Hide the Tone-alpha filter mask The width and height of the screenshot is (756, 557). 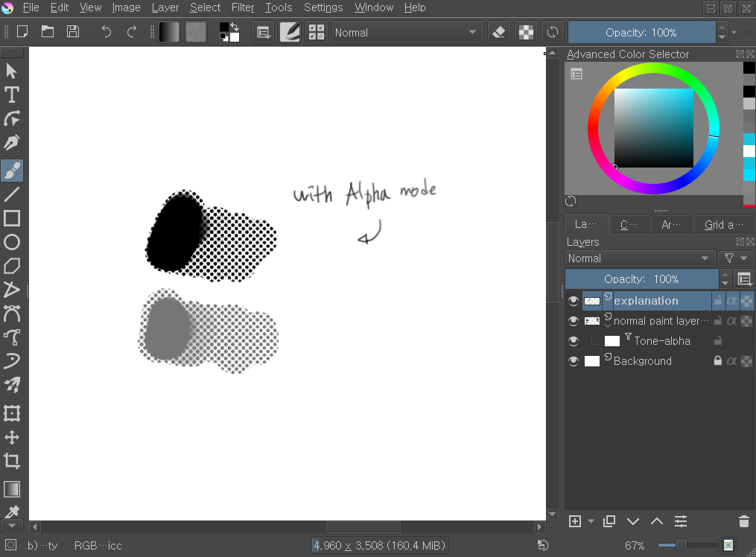click(x=573, y=341)
